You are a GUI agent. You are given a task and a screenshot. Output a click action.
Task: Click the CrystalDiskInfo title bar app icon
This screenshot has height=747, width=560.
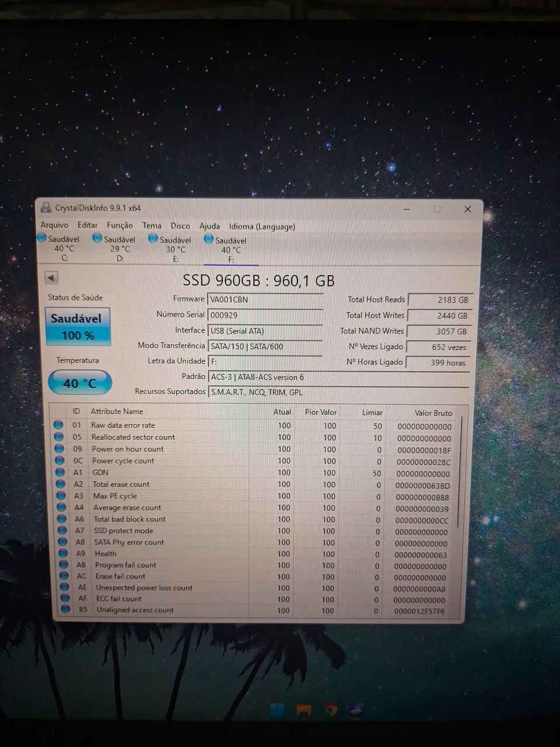pyautogui.click(x=45, y=207)
